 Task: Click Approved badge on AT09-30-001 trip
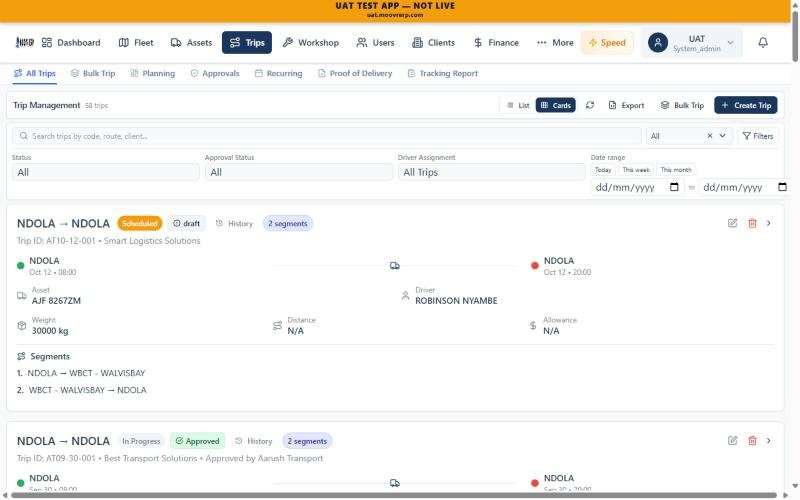[197, 441]
